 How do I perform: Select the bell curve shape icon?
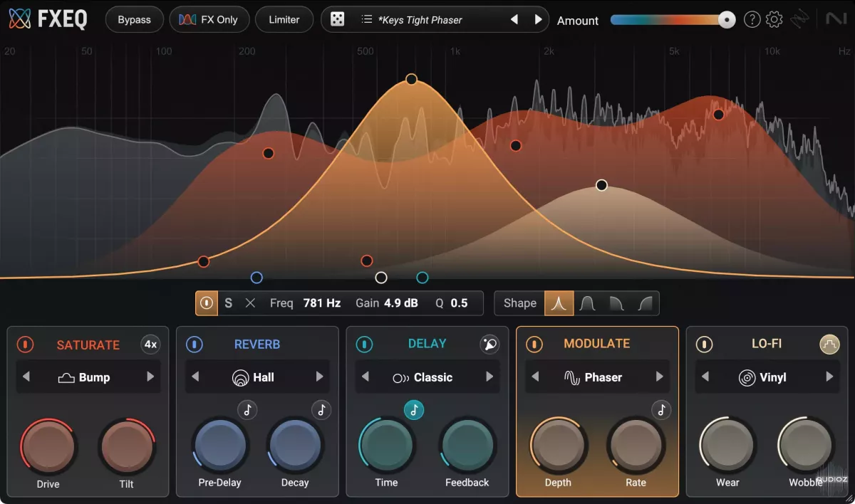coord(559,303)
